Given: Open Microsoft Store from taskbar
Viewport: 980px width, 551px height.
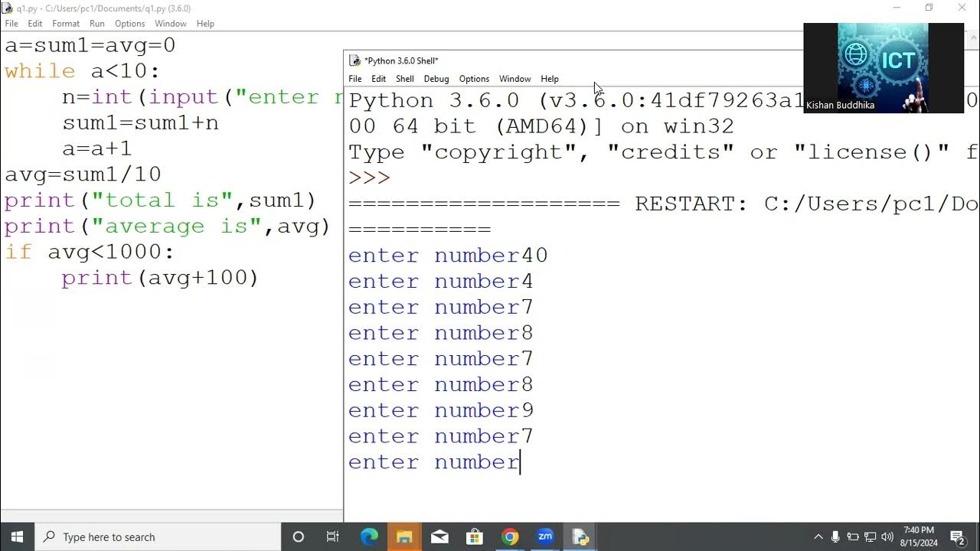Looking at the screenshot, I should (x=475, y=537).
